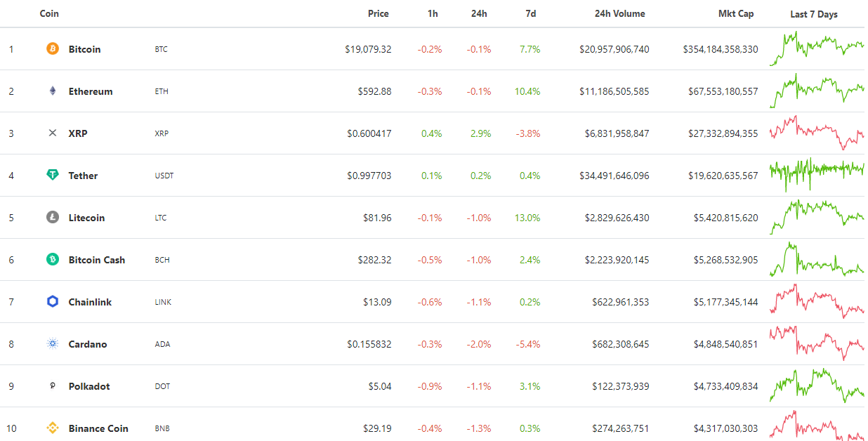View Bitcoin Cash's 7-day sparkline chart
This screenshot has height=441, width=868.
(x=817, y=259)
